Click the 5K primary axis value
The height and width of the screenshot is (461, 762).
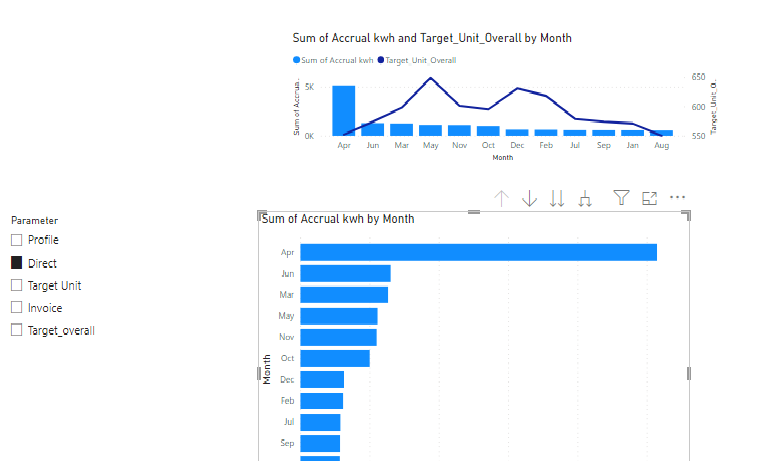310,87
